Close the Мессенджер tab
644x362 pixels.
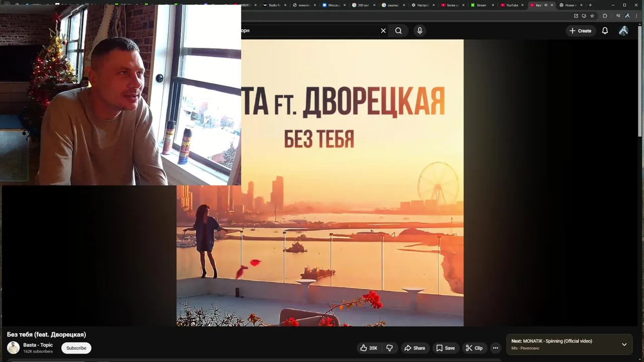pyautogui.click(x=345, y=5)
